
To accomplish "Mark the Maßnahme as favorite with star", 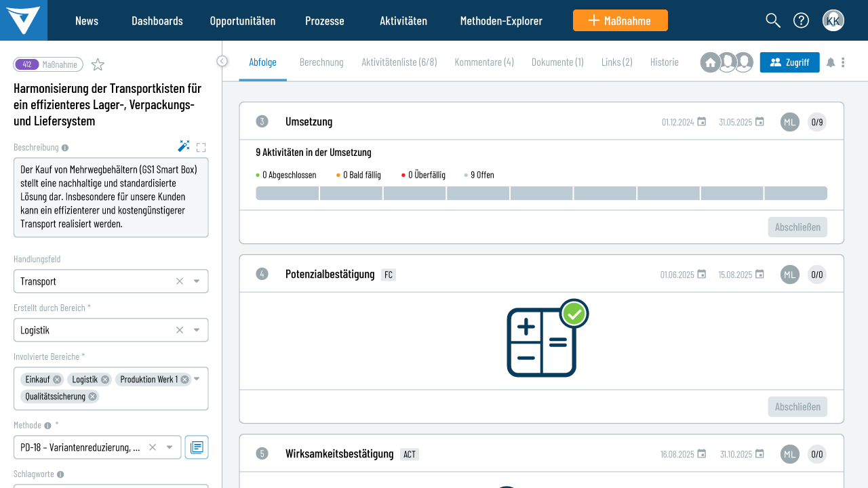I will [98, 65].
